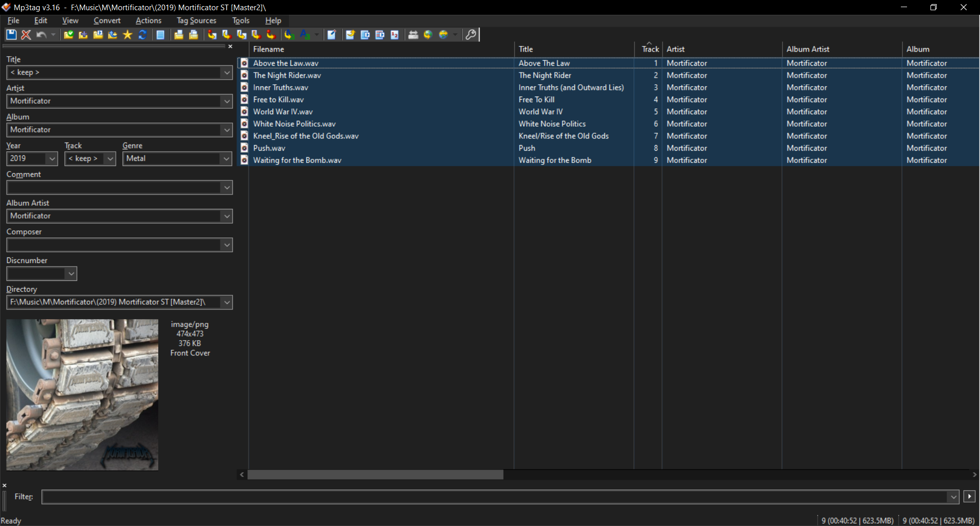Click the Filter arrow button at right
Viewport: 980px width, 526px height.
[x=969, y=496]
